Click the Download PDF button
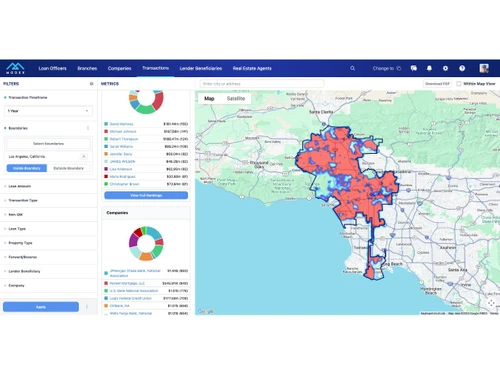The image size is (500, 375). [437, 84]
